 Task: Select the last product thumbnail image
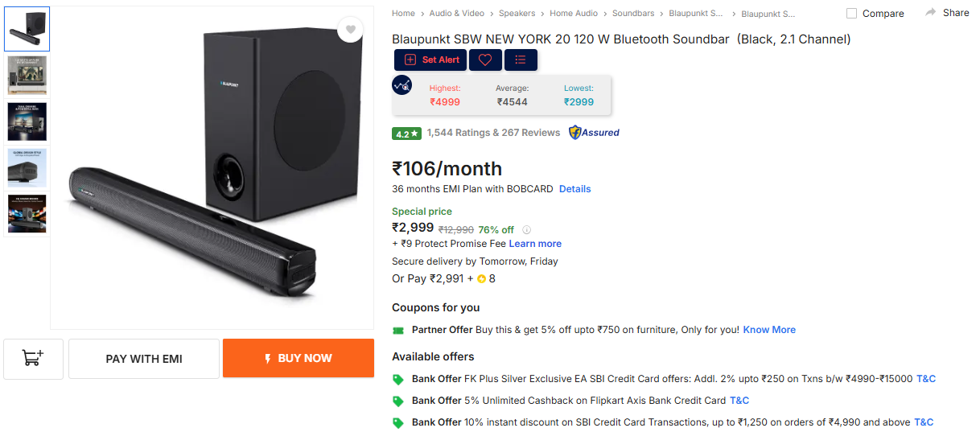tap(27, 214)
